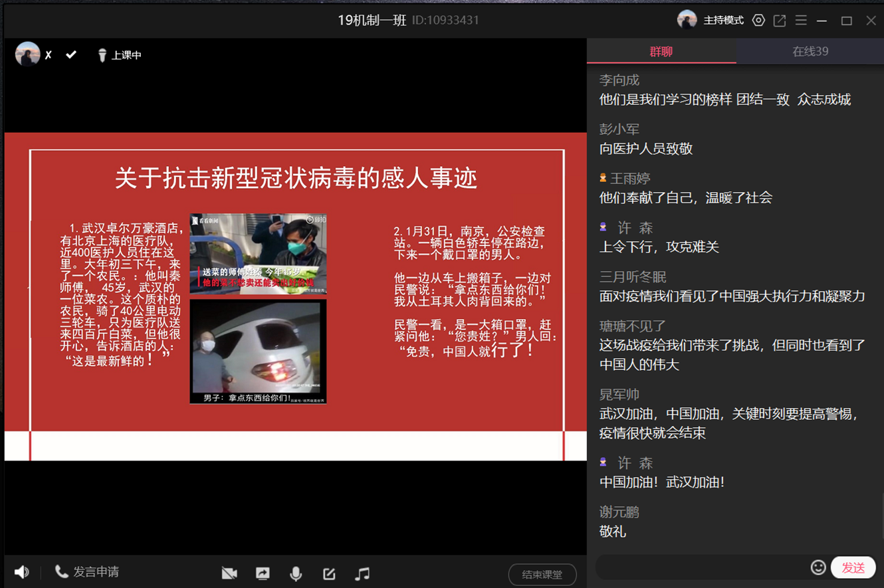
Task: Open the whiteboard edit tool
Action: [329, 573]
